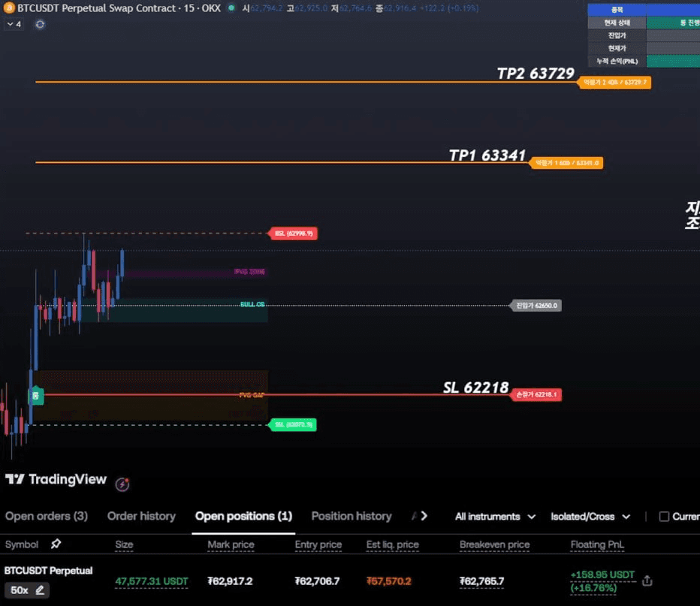The width and height of the screenshot is (700, 606).
Task: Select the red 손절가 62218.1 stop-loss tag
Action: [536, 394]
